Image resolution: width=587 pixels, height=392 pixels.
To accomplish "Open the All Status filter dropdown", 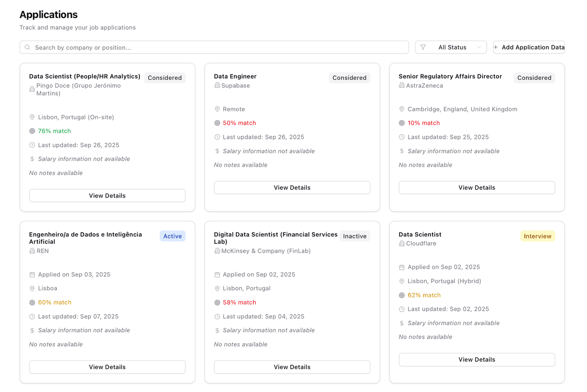I will pyautogui.click(x=451, y=47).
